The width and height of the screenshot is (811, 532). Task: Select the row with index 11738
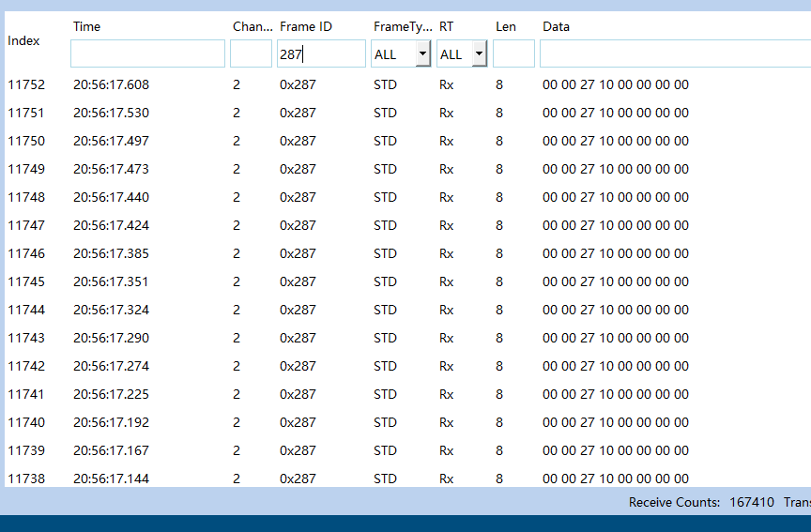pyautogui.click(x=26, y=479)
